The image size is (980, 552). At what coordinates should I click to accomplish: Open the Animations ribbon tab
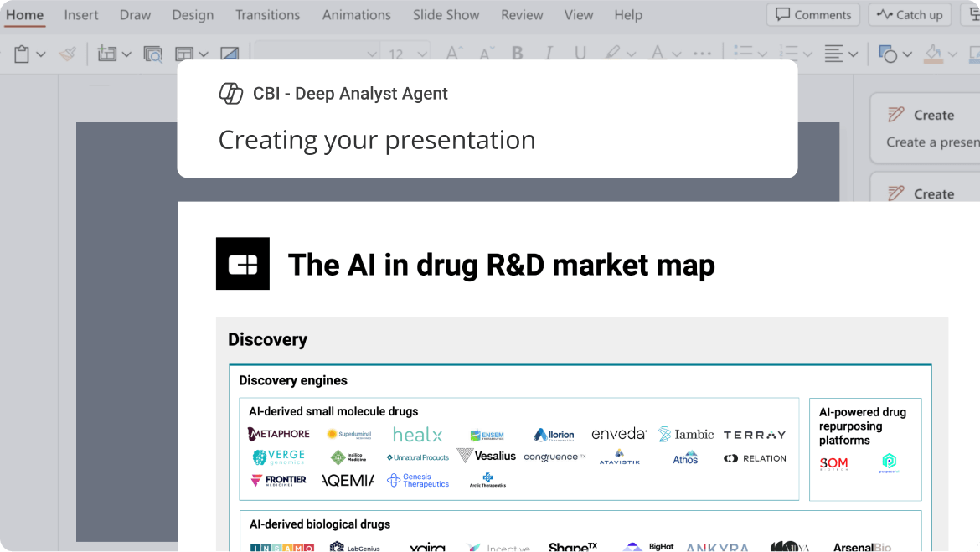coord(356,14)
